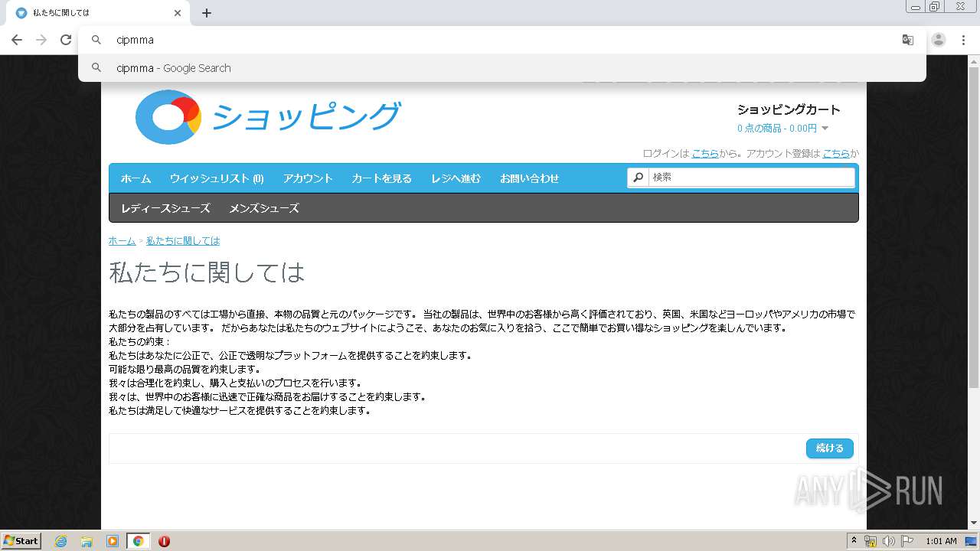Close the 私たちに関しては browser tab

178,13
